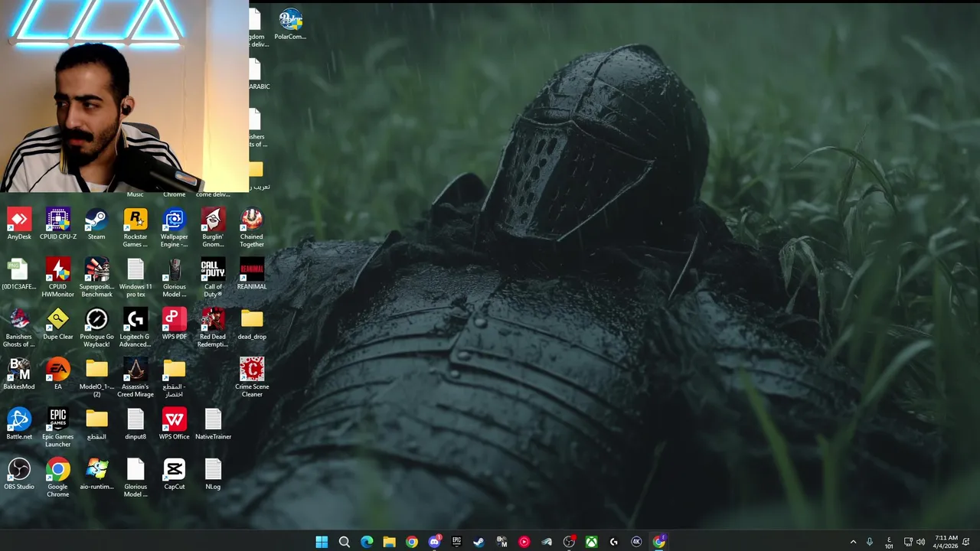The width and height of the screenshot is (980, 551).
Task: Select the REANIMAL desktop shortcut
Action: point(252,274)
